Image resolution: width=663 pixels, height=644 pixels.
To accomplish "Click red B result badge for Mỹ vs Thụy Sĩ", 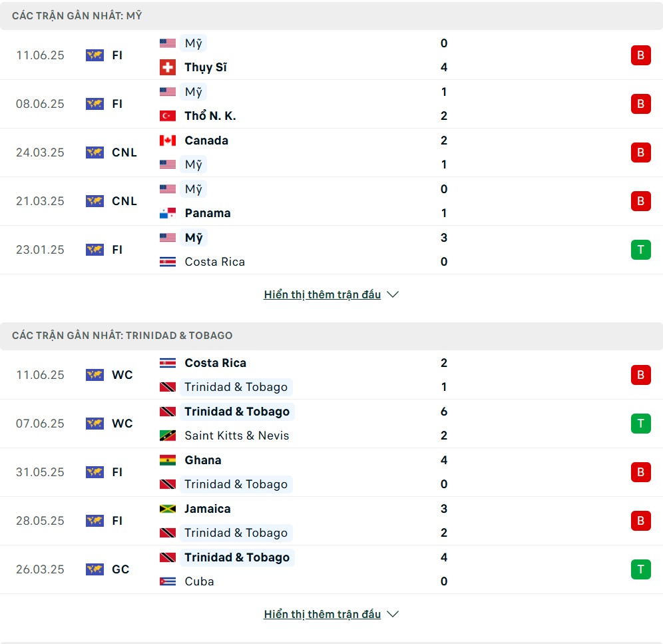I will [x=640, y=55].
